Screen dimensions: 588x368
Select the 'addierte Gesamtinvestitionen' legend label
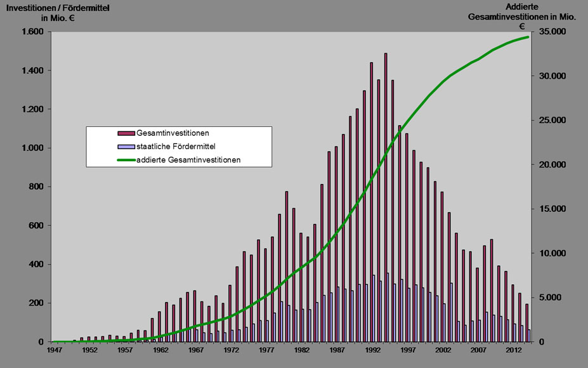(188, 160)
